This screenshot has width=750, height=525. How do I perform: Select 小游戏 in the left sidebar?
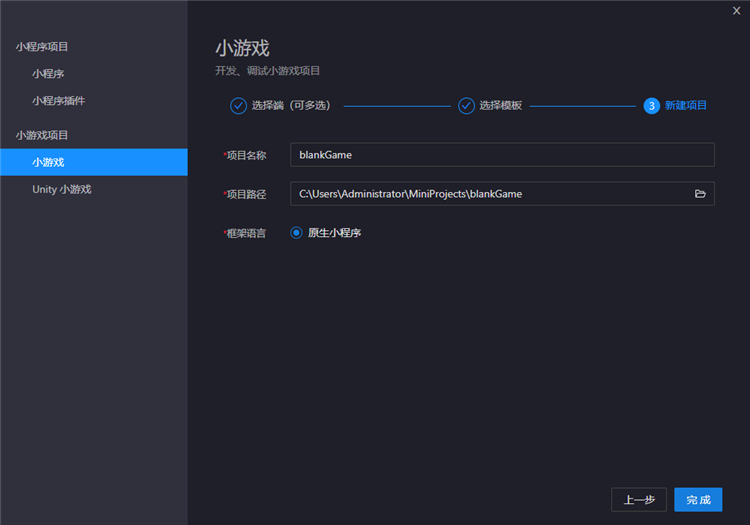(x=48, y=162)
